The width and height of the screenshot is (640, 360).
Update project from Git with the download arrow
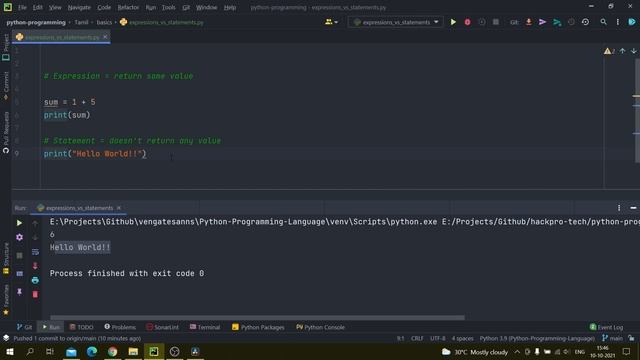529,22
